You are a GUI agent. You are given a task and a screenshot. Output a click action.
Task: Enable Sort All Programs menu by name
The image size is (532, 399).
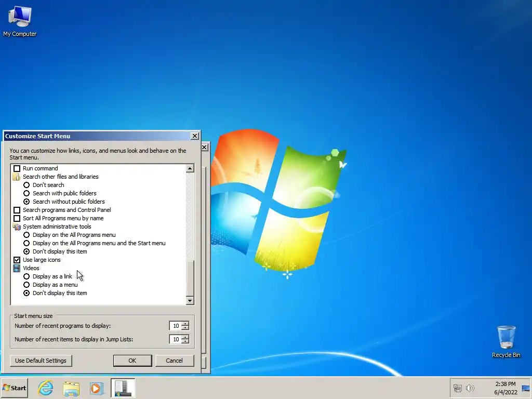coord(17,218)
